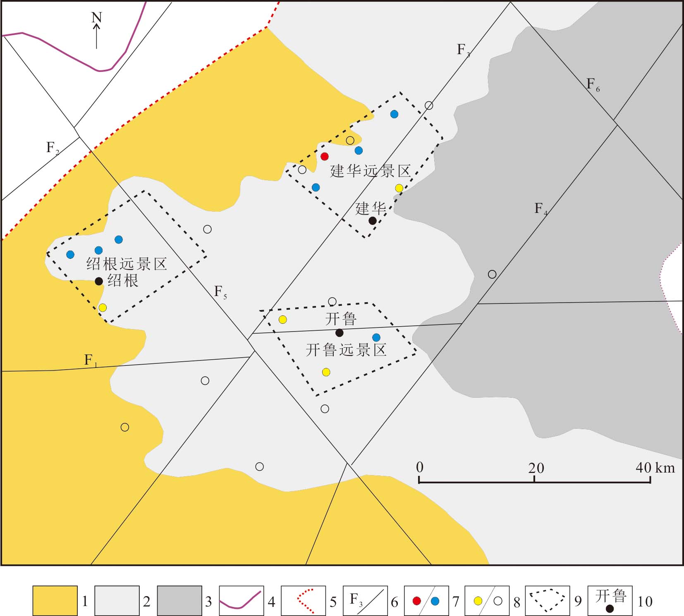Click the only blue dot inside 开鲁远景区

click(376, 337)
